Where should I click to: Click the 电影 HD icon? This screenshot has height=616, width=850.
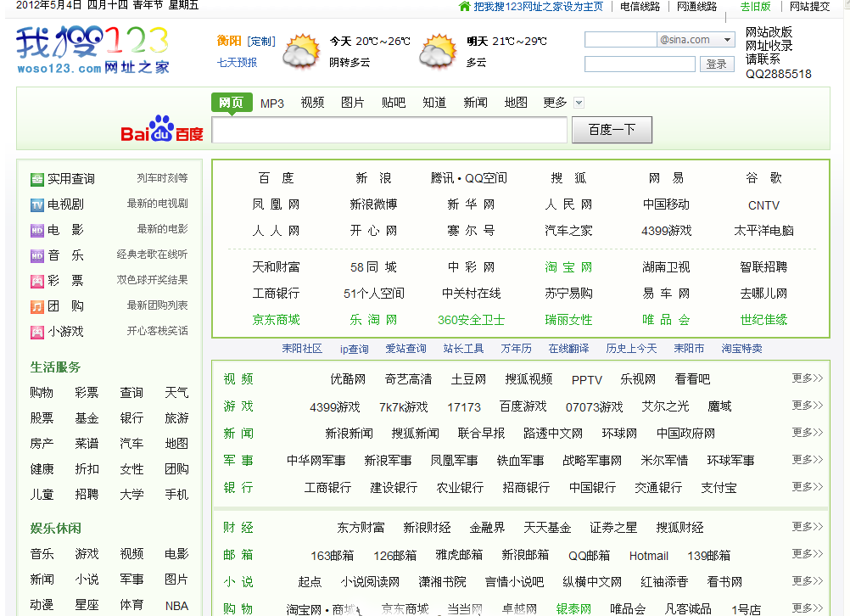pyautogui.click(x=36, y=230)
